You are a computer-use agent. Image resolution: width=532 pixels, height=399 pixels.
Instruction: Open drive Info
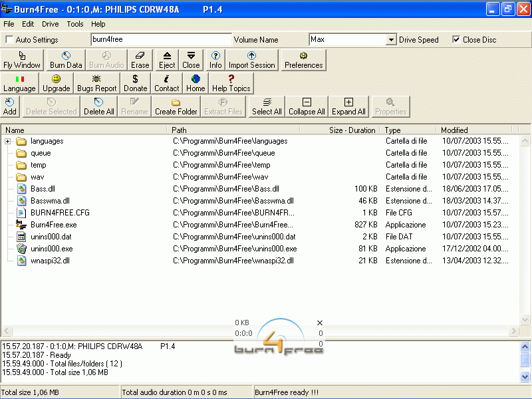point(215,60)
